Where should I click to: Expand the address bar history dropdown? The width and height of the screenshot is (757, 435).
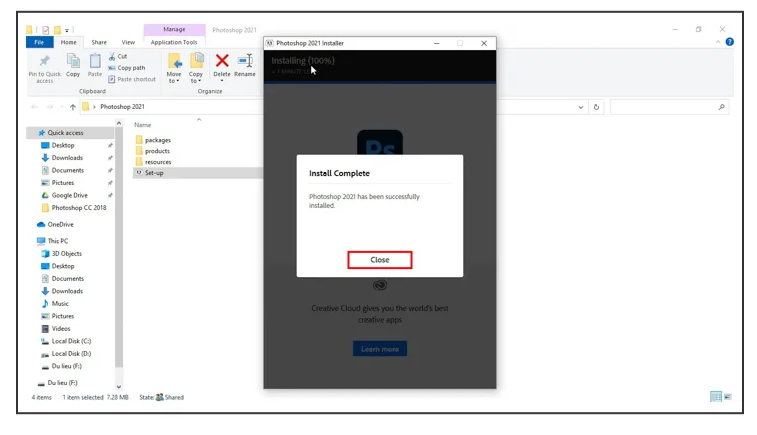(581, 107)
